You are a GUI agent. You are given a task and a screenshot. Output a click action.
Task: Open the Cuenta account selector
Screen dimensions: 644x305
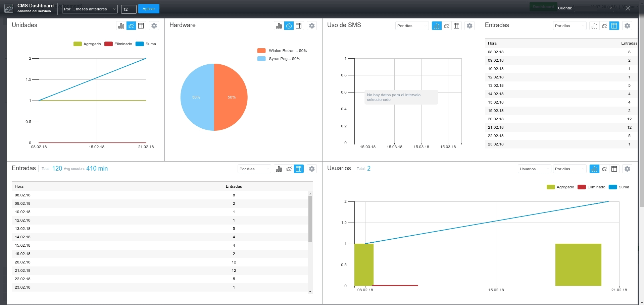point(593,8)
